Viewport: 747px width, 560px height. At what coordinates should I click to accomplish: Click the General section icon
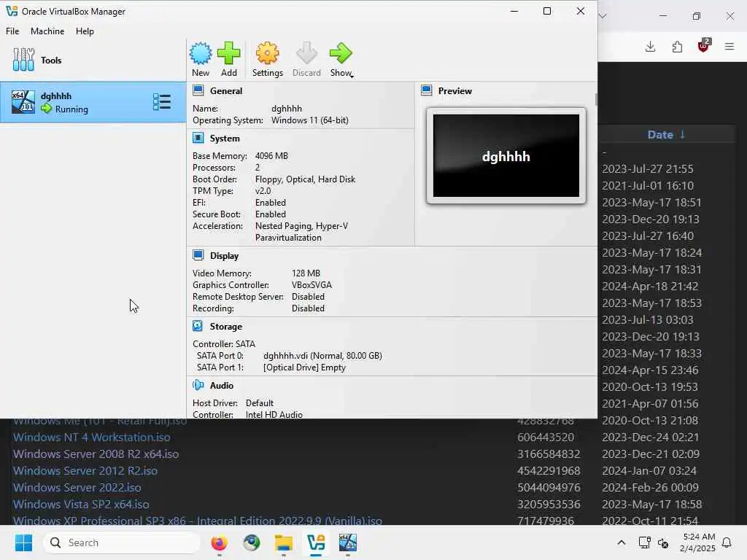pos(198,90)
